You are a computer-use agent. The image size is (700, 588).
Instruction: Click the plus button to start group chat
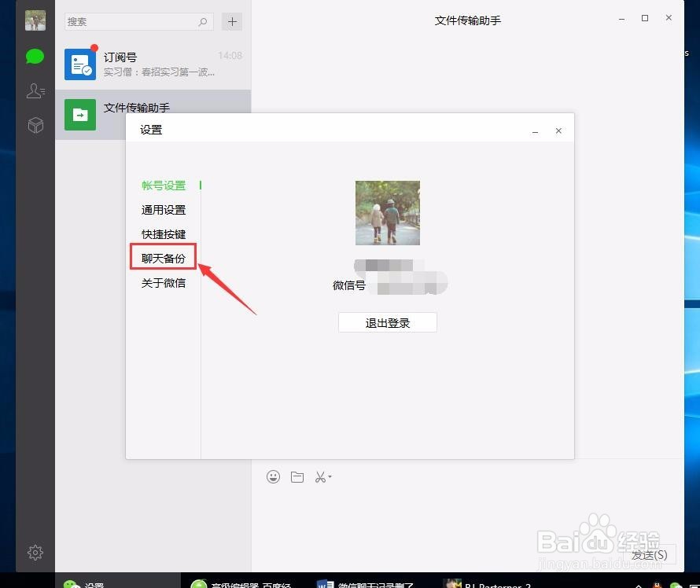[232, 21]
